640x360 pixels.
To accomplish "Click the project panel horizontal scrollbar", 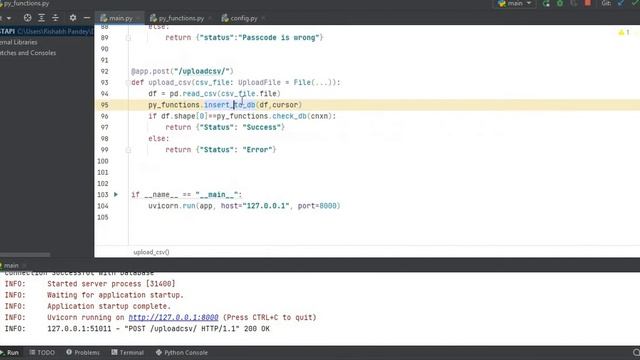I will tap(25, 255).
